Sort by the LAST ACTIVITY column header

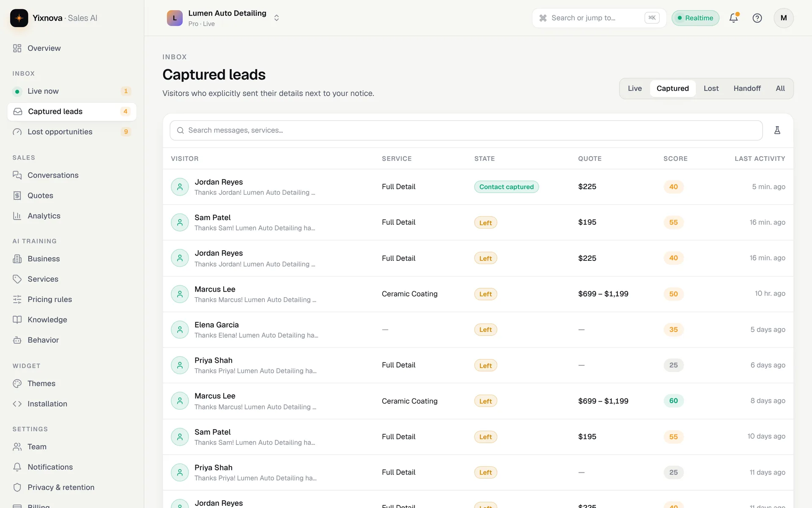[x=760, y=159]
